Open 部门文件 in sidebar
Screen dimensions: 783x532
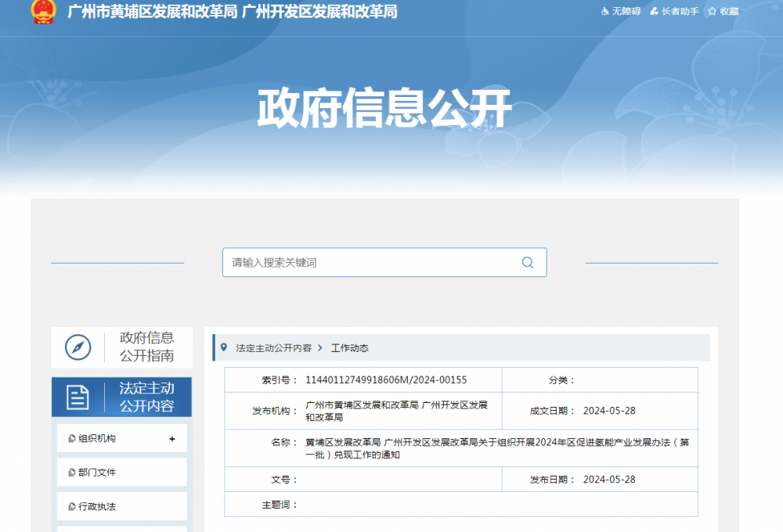(122, 472)
